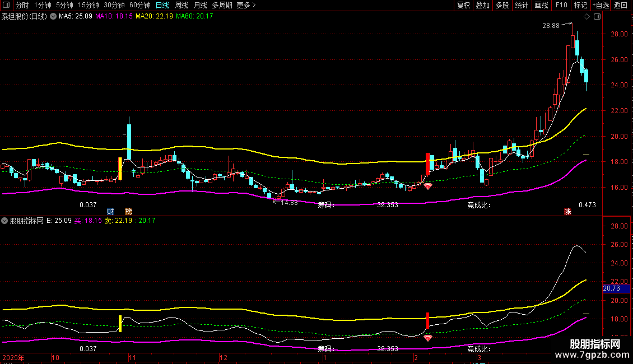Screen dimensions: 633x364
Task: Open the main chart indicator dropdown arrow beside 泰坦股份
Action: 53,17
